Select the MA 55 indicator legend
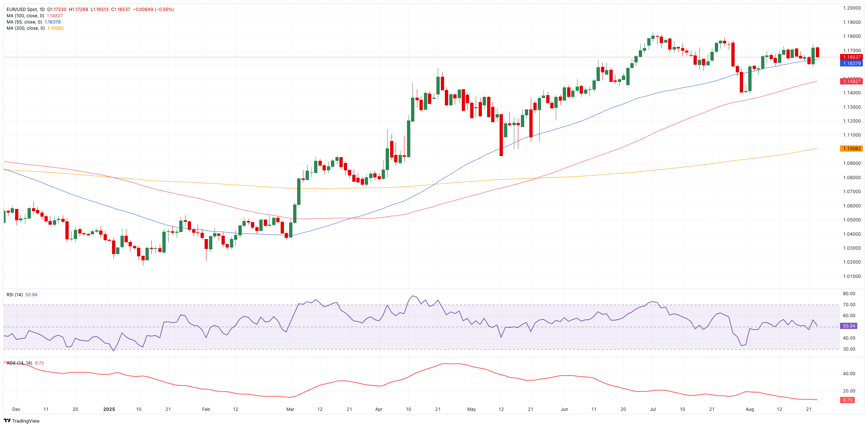This screenshot has width=868, height=427. 24,22
